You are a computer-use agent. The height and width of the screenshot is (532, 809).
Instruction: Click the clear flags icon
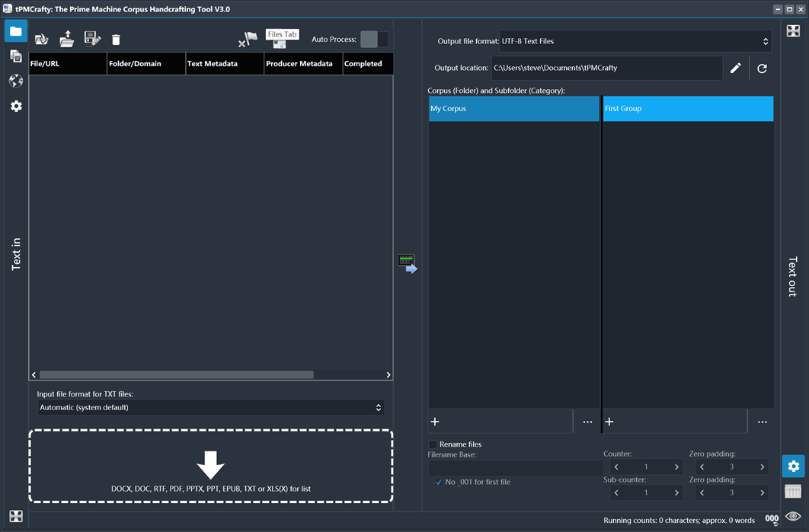coord(248,39)
